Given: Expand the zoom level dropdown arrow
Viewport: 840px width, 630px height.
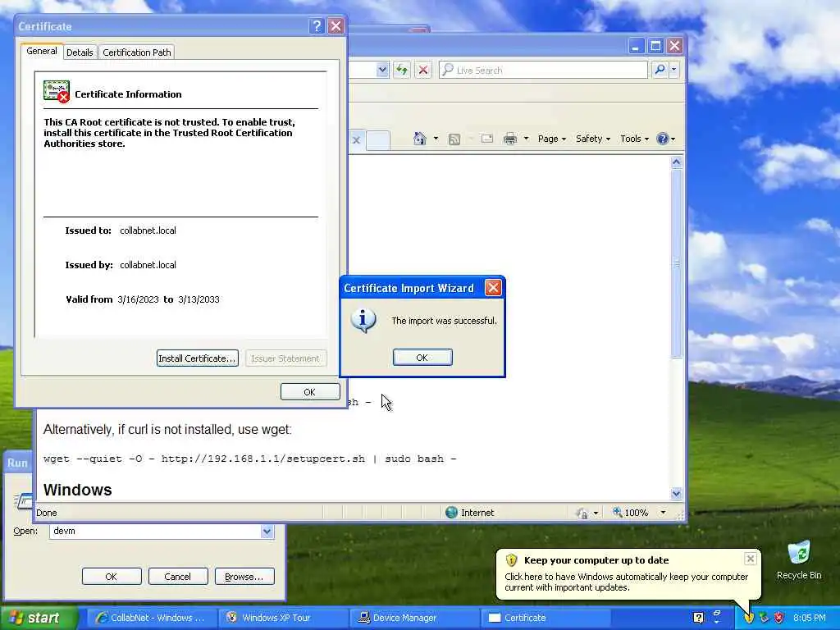Looking at the screenshot, I should (x=663, y=513).
